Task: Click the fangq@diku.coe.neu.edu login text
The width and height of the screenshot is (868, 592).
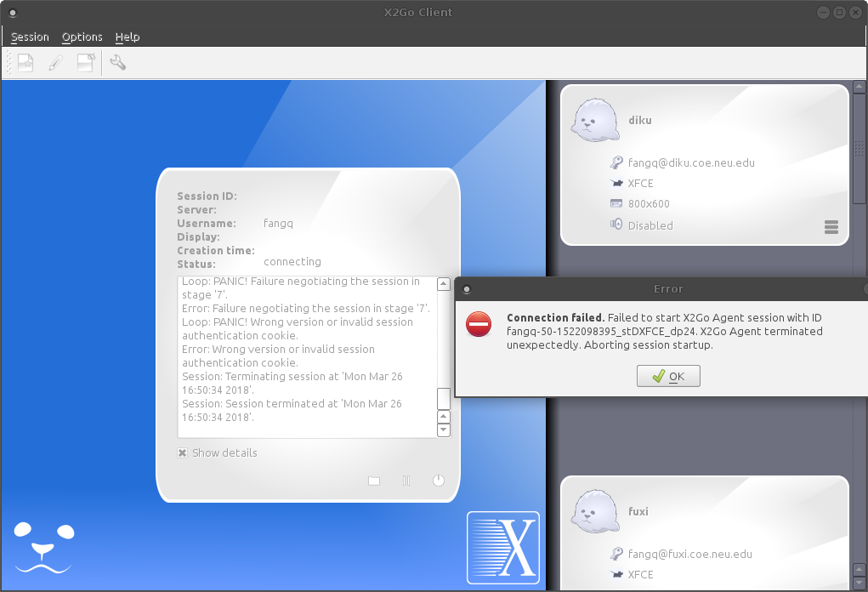Action: click(x=691, y=162)
